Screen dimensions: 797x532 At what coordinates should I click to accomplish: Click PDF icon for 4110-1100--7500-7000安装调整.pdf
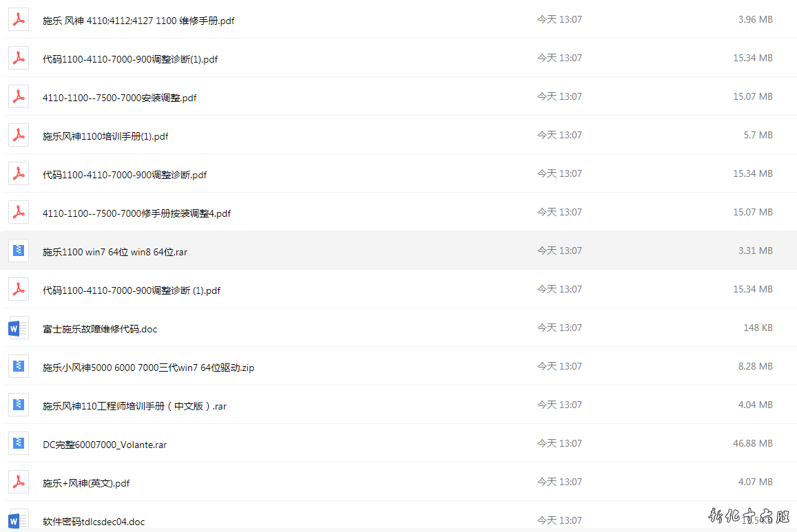click(x=19, y=97)
